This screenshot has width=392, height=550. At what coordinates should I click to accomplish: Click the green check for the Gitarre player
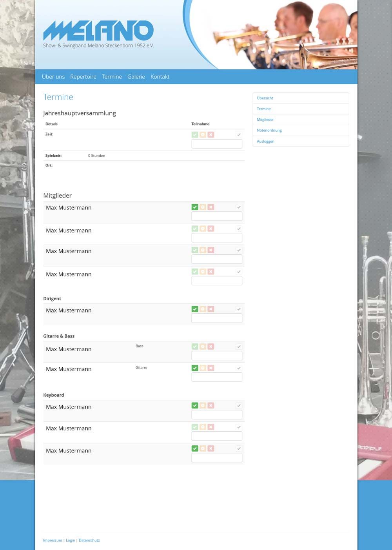(x=195, y=368)
